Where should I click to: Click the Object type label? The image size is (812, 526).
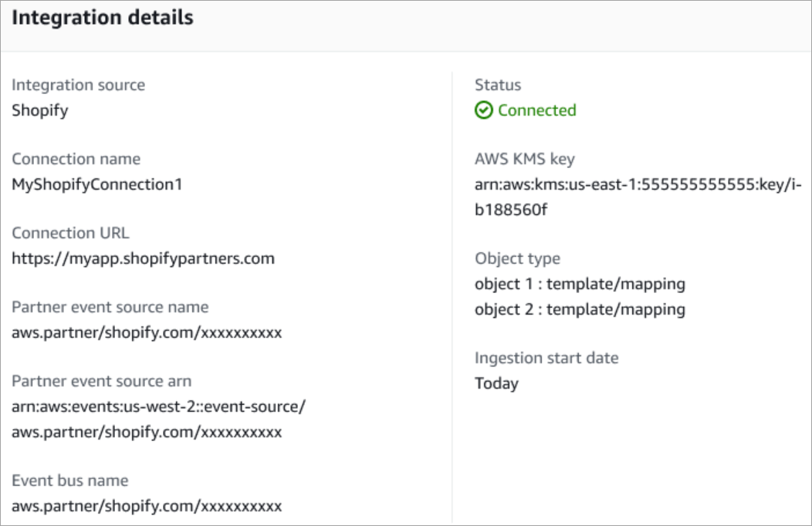(x=517, y=258)
